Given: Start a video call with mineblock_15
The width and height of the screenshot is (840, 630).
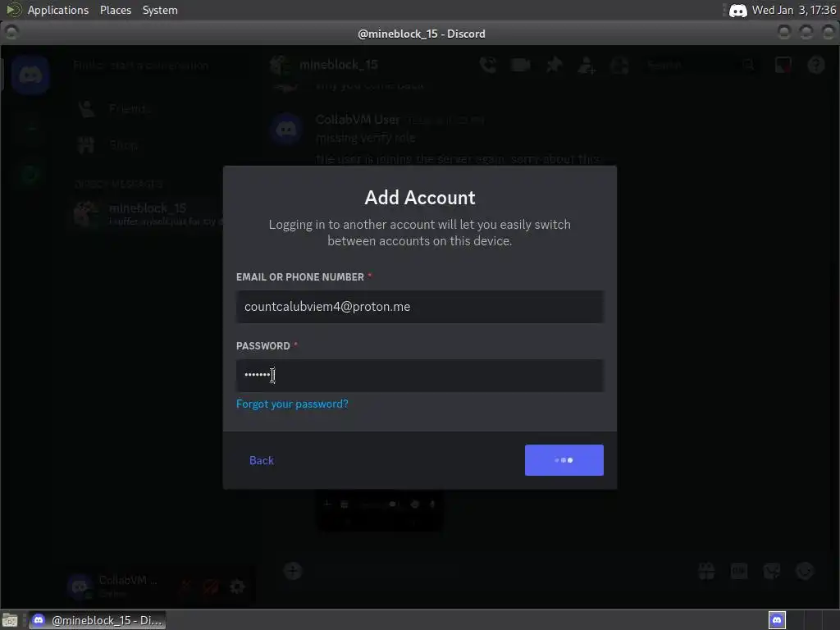Looking at the screenshot, I should click(x=520, y=66).
